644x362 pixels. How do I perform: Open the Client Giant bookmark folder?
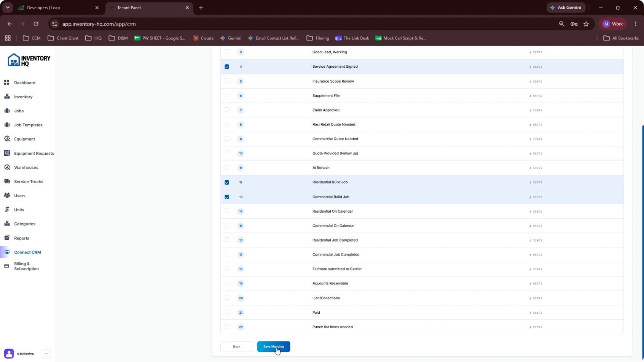(63, 38)
